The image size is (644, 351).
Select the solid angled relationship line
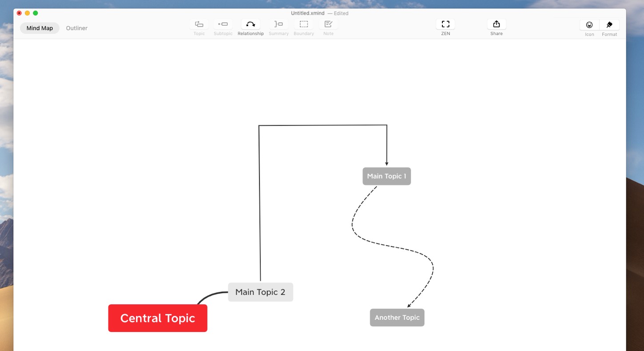(323, 125)
